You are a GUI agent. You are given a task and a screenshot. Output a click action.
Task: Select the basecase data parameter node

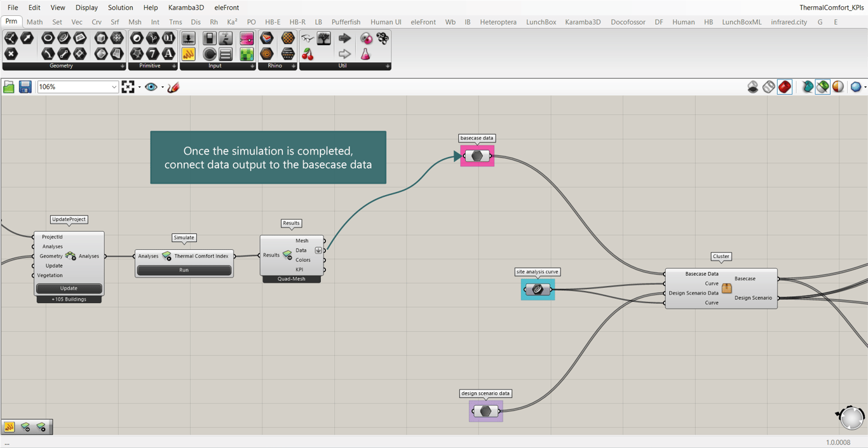click(477, 156)
